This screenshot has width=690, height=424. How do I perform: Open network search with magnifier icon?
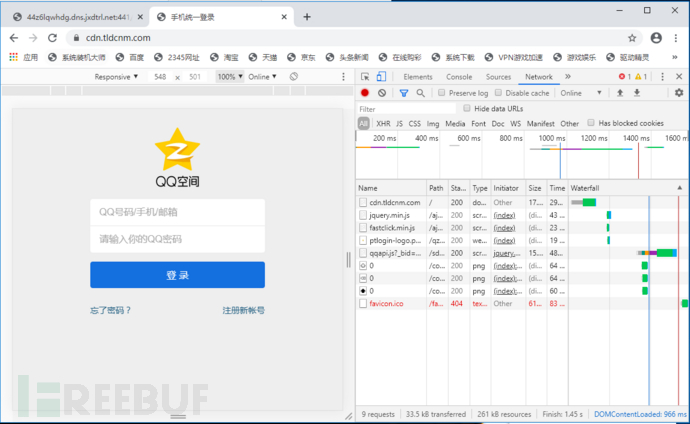click(x=420, y=93)
